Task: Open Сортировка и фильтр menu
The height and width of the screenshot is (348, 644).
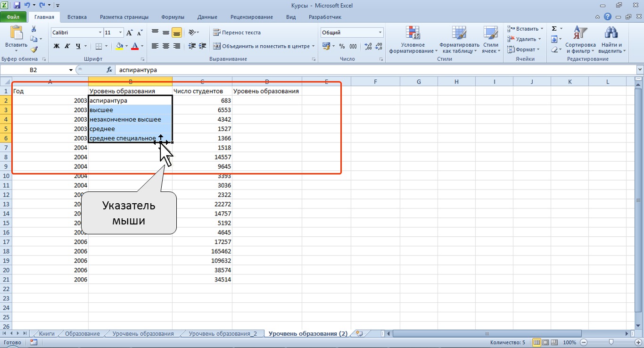Action: click(580, 40)
